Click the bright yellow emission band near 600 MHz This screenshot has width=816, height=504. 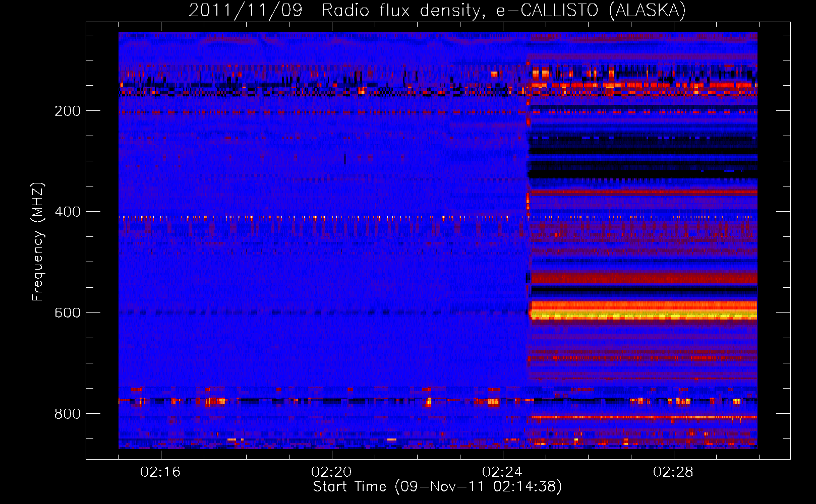644,314
